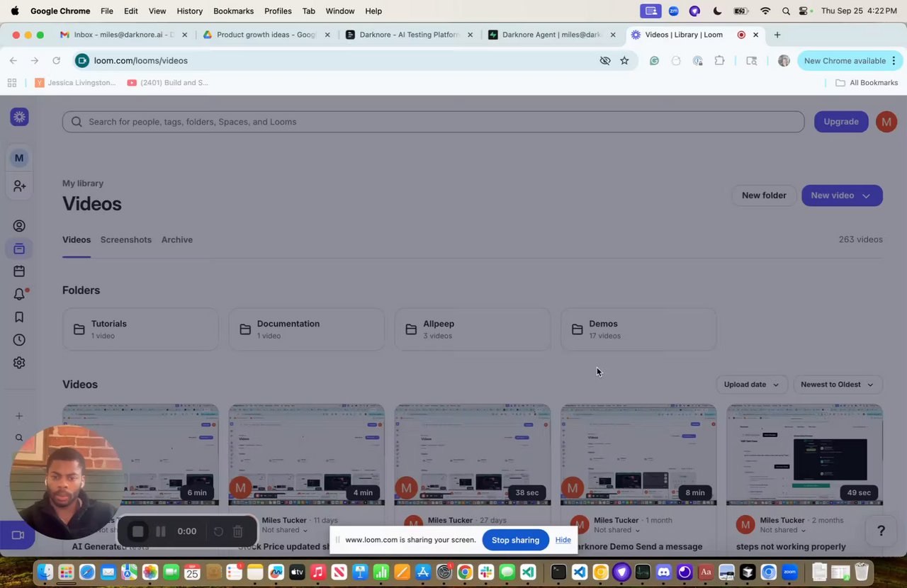Bookmark this page with the star icon
This screenshot has width=907, height=588.
(x=624, y=61)
